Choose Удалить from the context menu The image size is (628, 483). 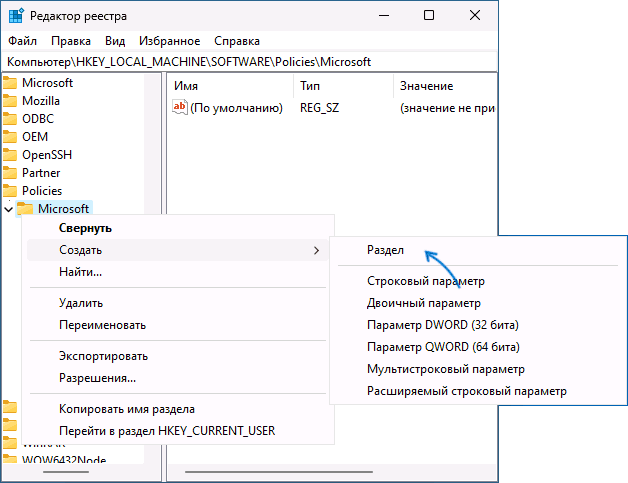(178, 303)
